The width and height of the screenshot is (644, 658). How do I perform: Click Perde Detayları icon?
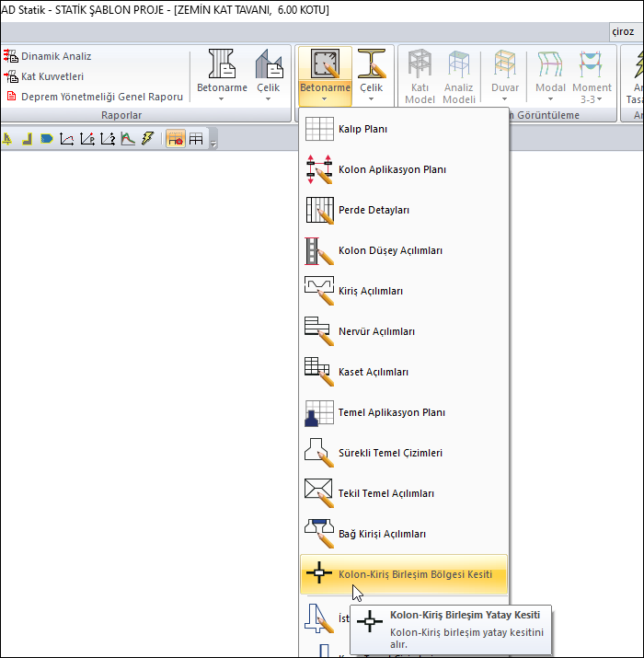[x=319, y=210]
